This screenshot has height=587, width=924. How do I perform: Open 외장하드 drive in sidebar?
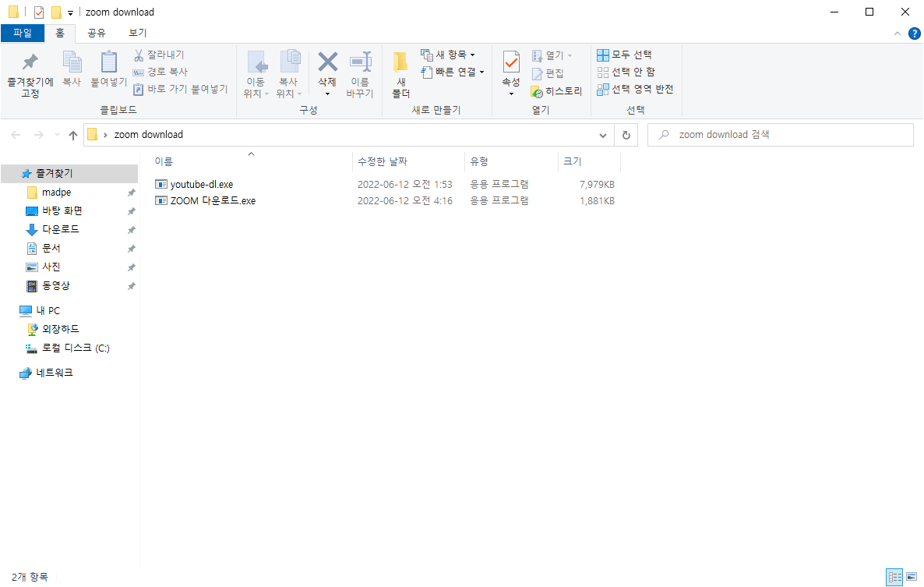(60, 330)
